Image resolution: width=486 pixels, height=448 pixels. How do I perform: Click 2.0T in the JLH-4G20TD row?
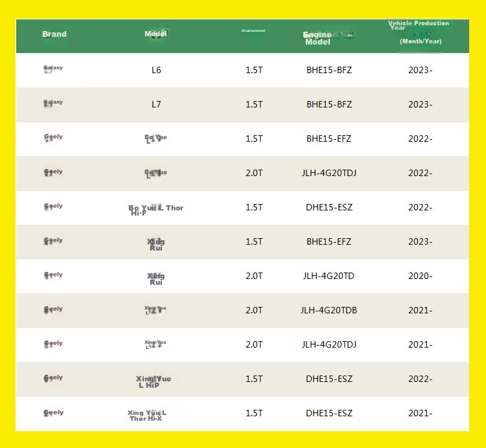pos(254,276)
